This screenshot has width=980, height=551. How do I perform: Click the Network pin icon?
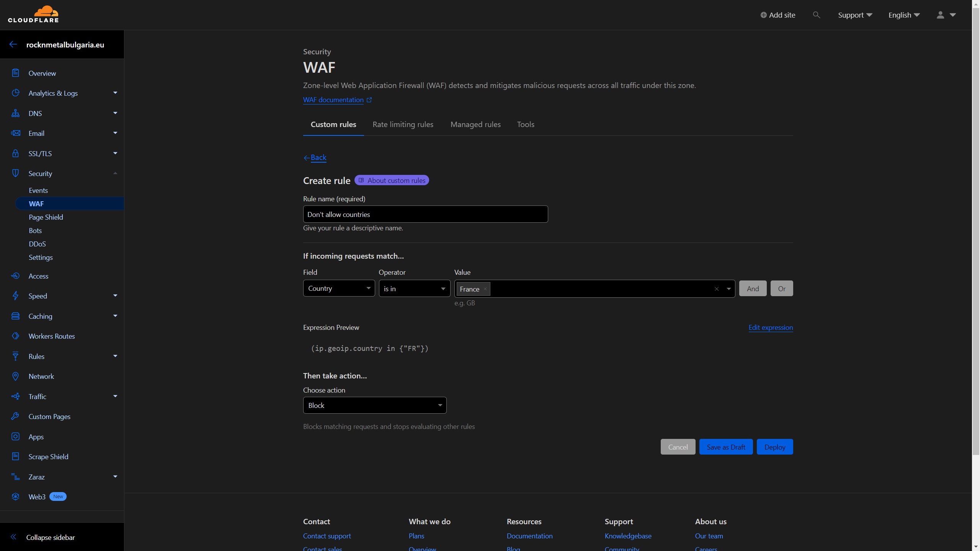click(15, 376)
